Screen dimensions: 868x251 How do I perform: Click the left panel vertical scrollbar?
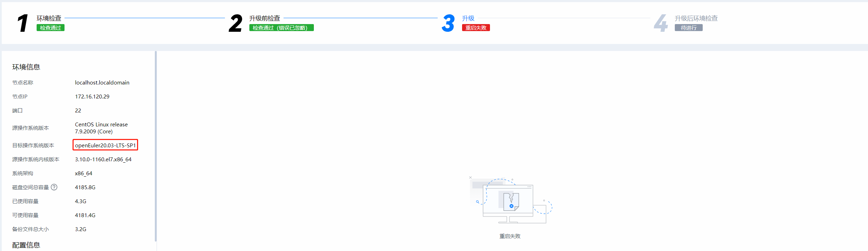(156, 146)
